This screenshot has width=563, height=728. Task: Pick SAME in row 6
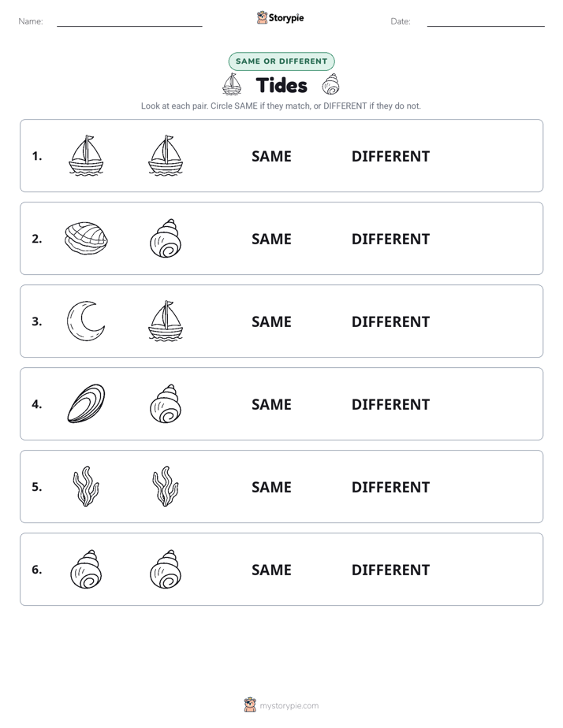click(271, 569)
